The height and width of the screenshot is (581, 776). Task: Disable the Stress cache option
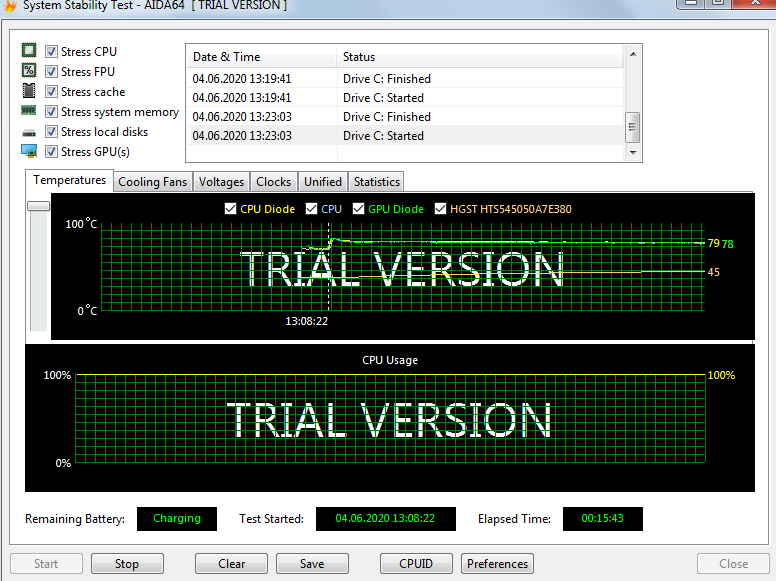coord(51,92)
